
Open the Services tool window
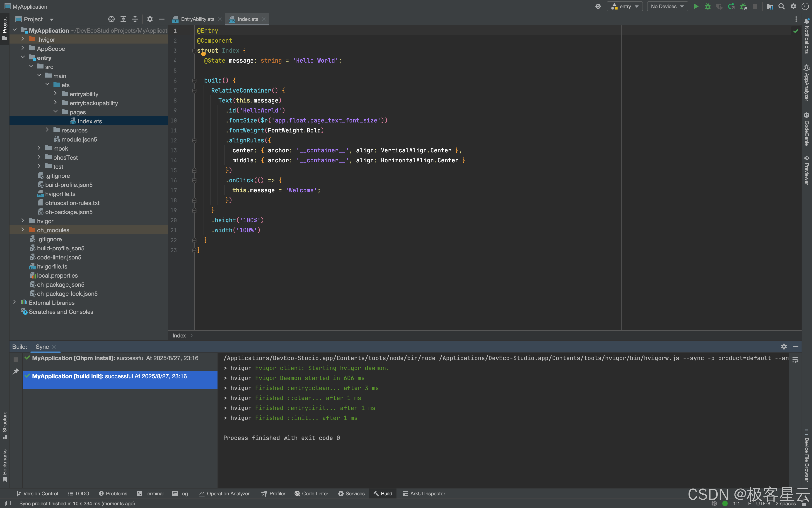[x=351, y=493]
